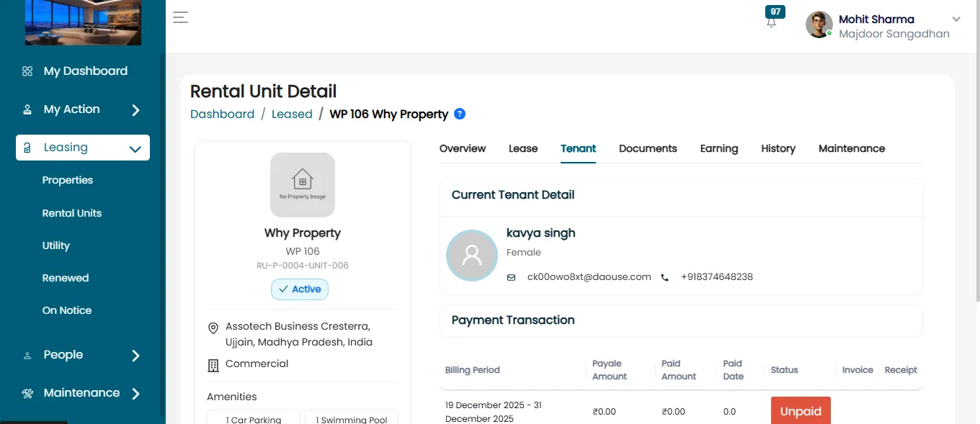Click the My Dashboard grid icon
This screenshot has height=424, width=980.
tap(27, 71)
